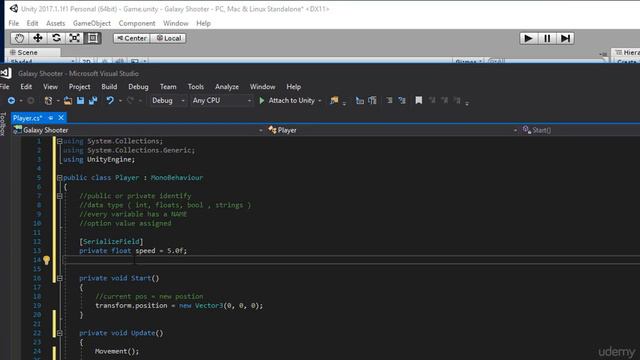
Task: Open the Start() member navigation dropdown
Action: click(580, 130)
